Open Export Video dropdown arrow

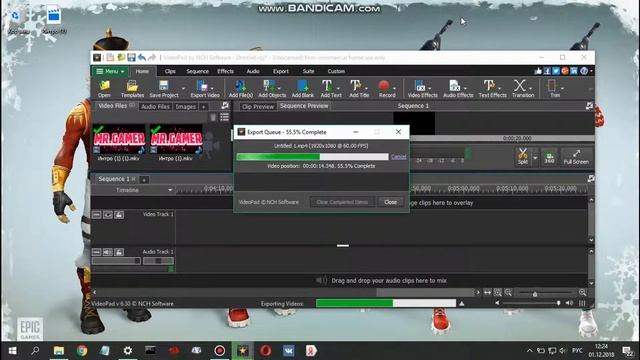212,88
